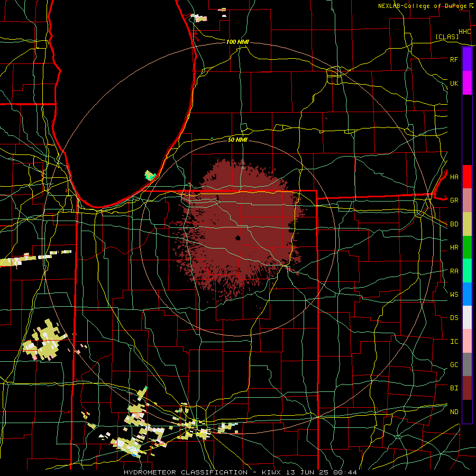Click the WS legend label
The height and width of the screenshot is (476, 476).
tap(454, 294)
